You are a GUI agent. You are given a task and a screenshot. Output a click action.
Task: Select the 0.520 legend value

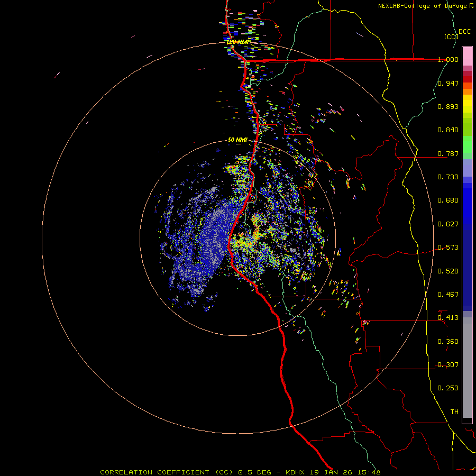point(448,271)
